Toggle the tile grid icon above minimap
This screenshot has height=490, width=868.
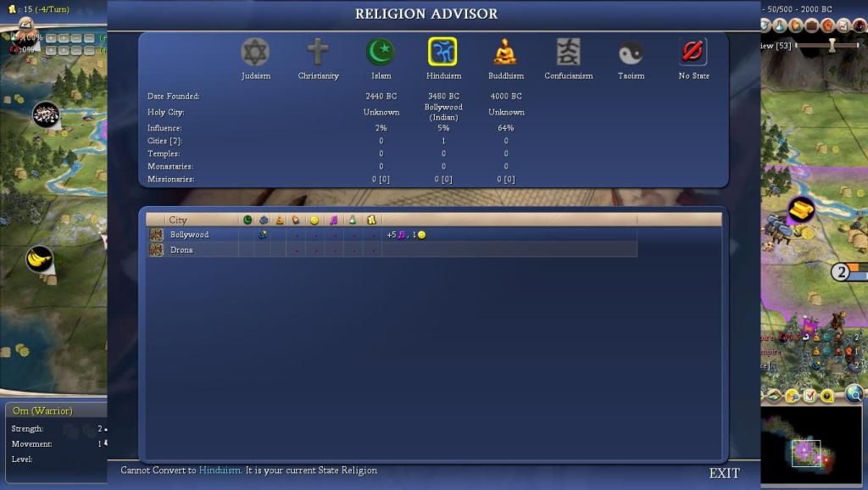coord(774,396)
